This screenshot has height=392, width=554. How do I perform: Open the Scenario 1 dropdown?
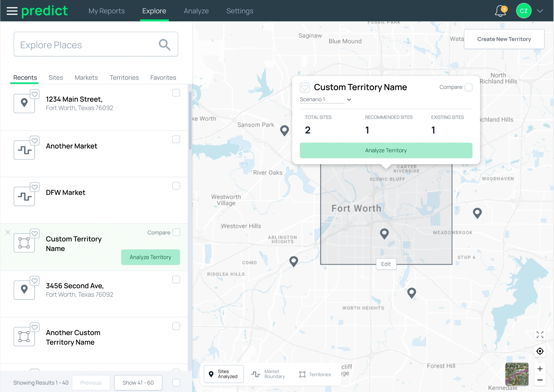(x=325, y=99)
